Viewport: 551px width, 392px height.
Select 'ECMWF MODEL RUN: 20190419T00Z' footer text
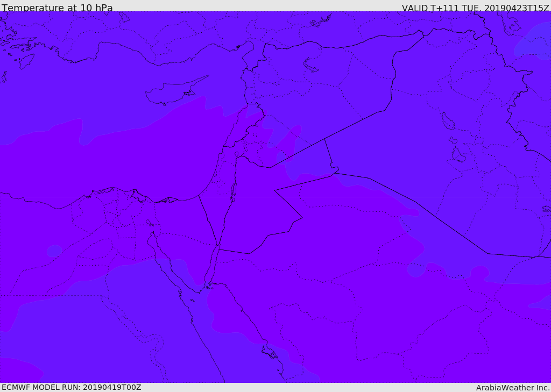(72, 387)
